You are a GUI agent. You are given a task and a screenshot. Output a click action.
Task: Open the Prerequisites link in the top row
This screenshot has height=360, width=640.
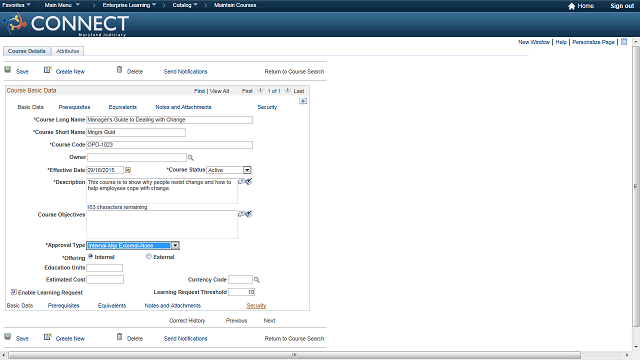point(74,107)
